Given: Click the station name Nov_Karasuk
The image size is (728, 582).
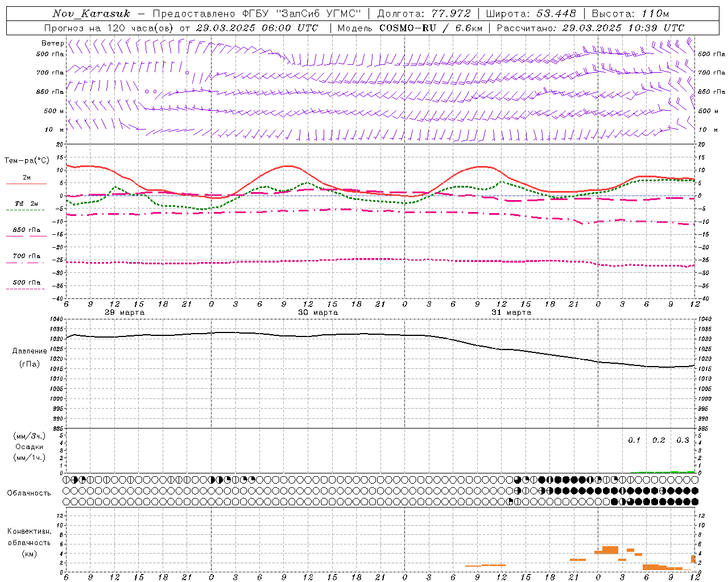Looking at the screenshot, I should coord(91,14).
